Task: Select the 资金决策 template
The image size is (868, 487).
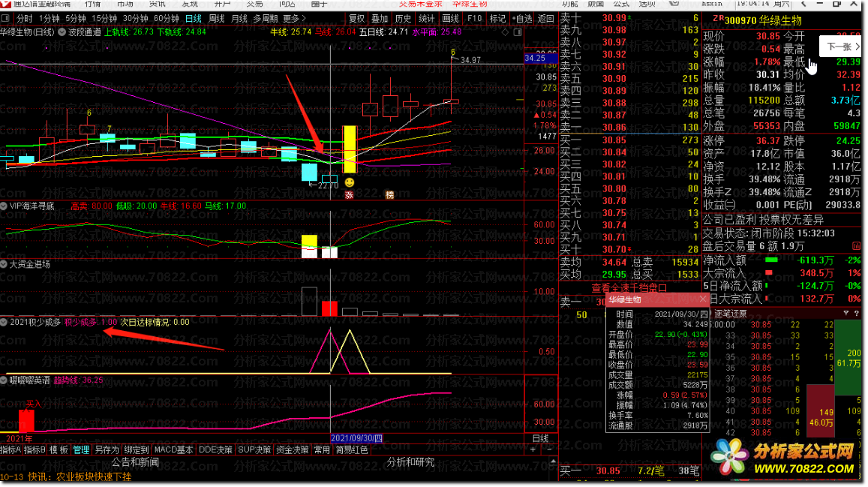Action: click(293, 450)
